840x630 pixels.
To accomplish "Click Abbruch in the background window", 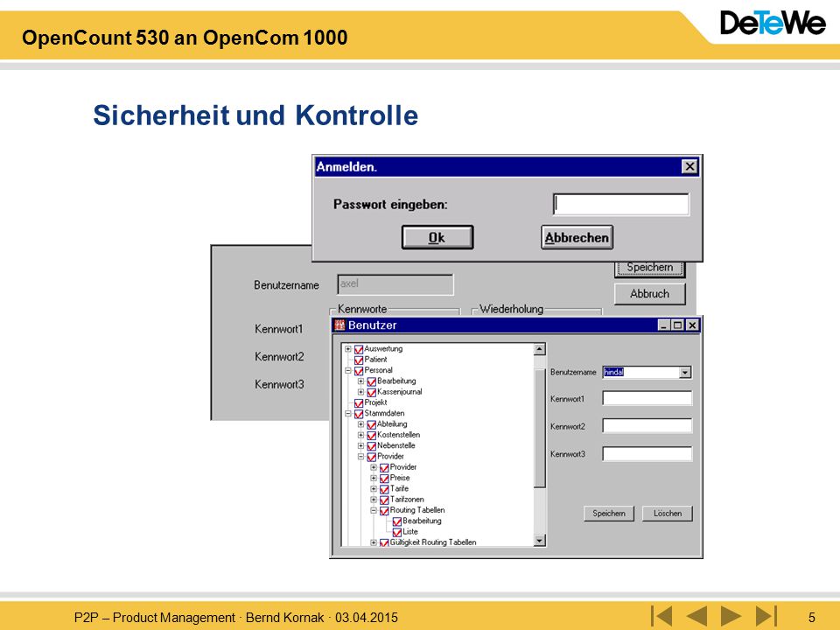I will pos(649,294).
